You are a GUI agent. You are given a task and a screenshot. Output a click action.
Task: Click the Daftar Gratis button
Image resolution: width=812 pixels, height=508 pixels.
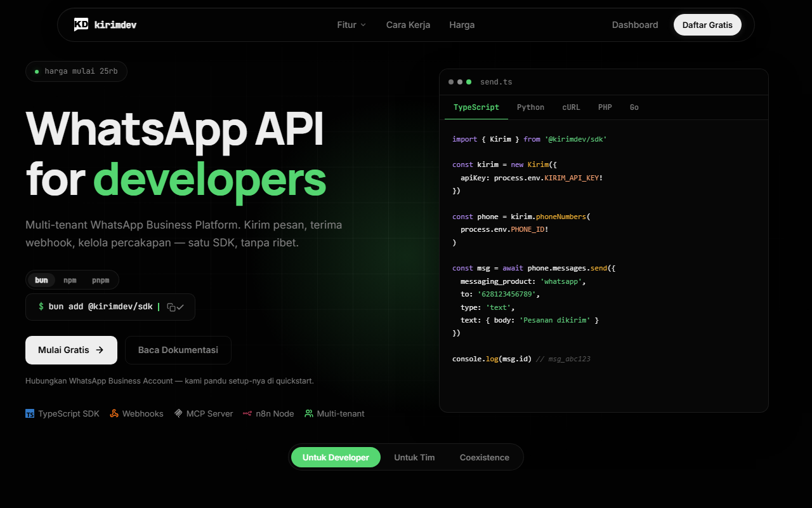(707, 25)
